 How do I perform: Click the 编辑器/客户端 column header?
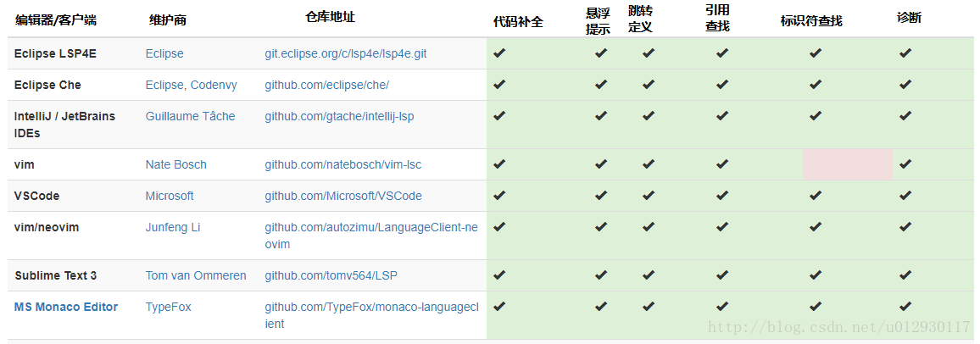pos(56,20)
